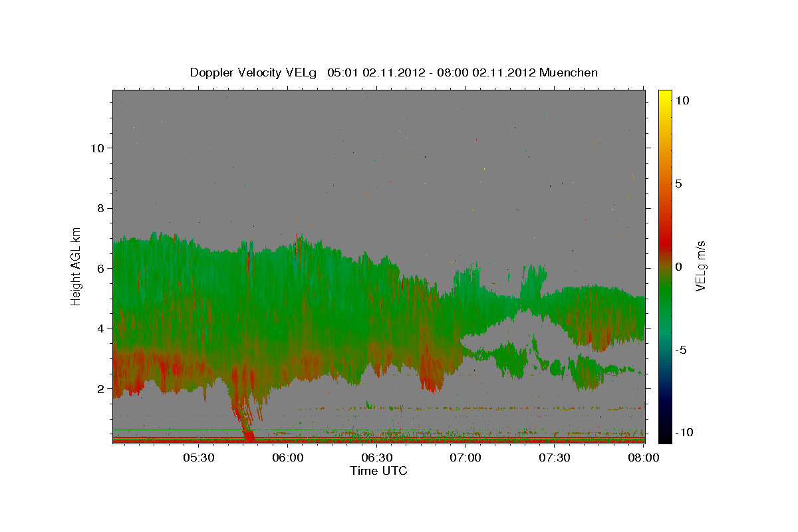798x532 pixels.
Task: Click the height tick label 2
Action: pos(101,388)
